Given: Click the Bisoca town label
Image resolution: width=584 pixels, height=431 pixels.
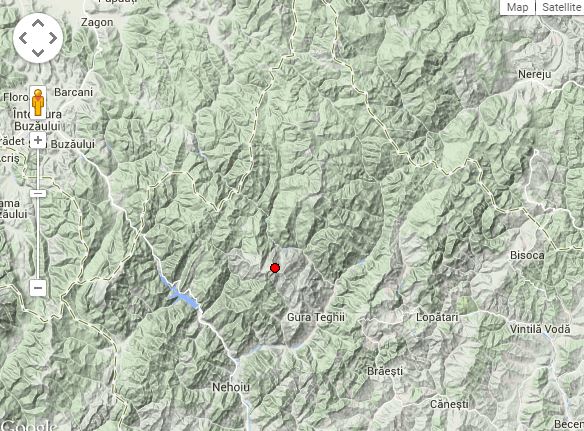Looking at the screenshot, I should pyautogui.click(x=527, y=255).
